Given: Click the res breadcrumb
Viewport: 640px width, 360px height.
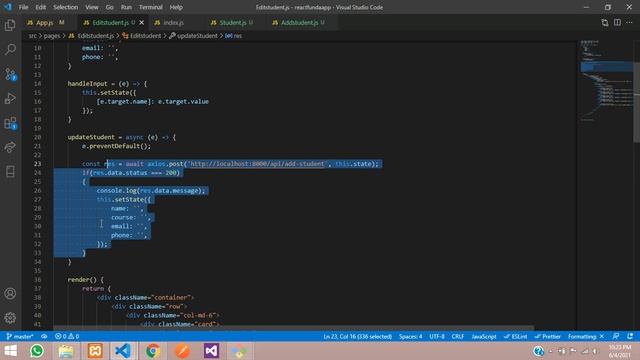Looking at the screenshot, I should click(x=234, y=36).
